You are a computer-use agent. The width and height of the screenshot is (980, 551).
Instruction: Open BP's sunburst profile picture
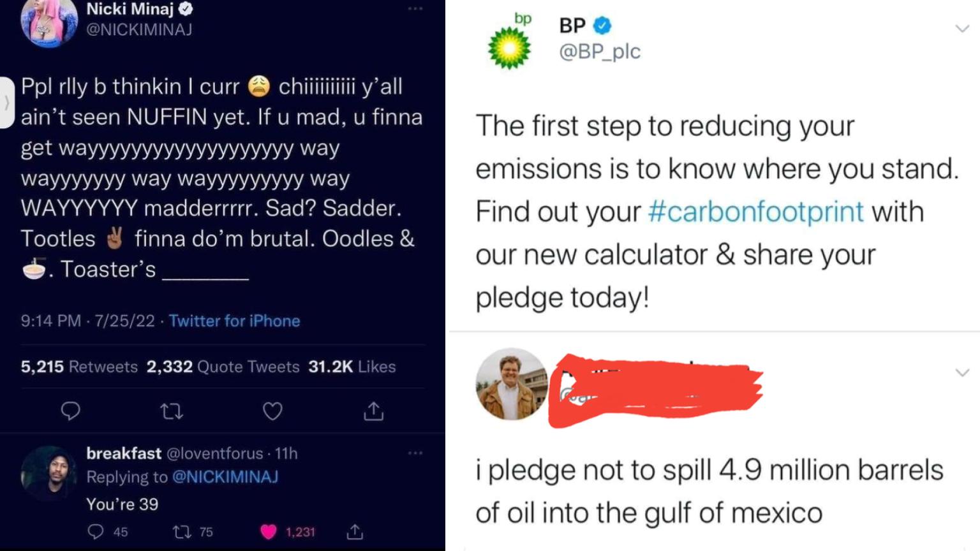[x=509, y=47]
